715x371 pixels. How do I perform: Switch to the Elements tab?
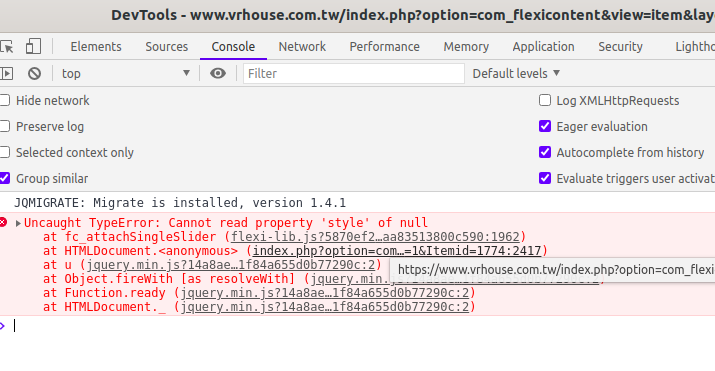96,46
